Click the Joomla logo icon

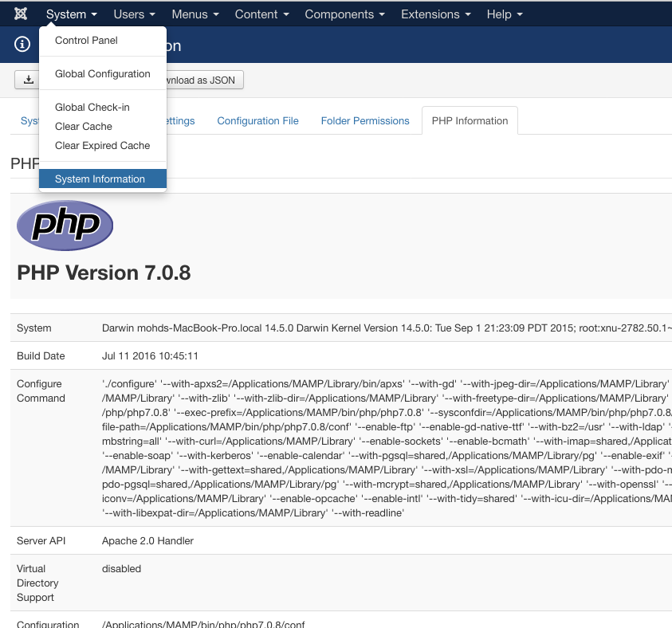[21, 14]
